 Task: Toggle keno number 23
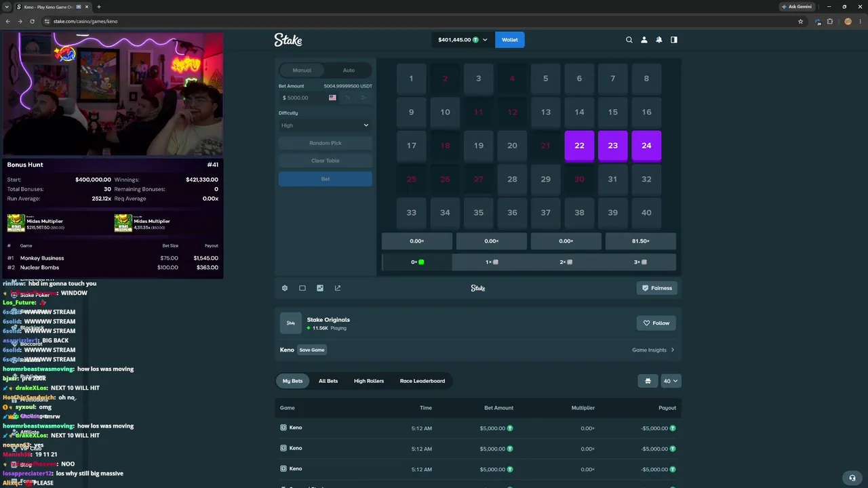click(x=613, y=146)
